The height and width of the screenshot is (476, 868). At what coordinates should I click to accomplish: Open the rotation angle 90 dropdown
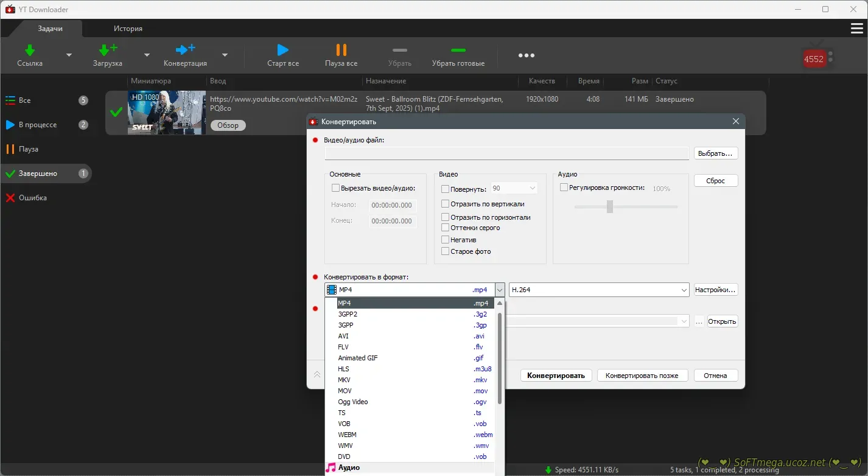pos(514,189)
